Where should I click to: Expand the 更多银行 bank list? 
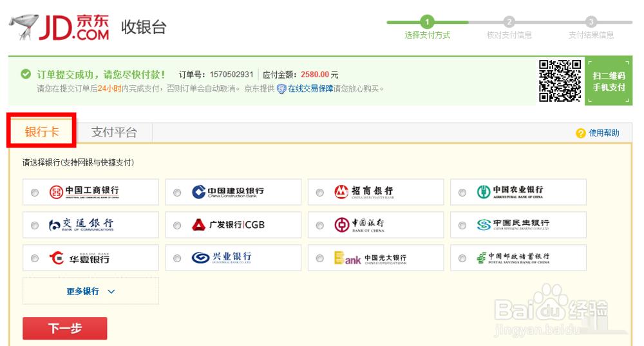(x=91, y=291)
